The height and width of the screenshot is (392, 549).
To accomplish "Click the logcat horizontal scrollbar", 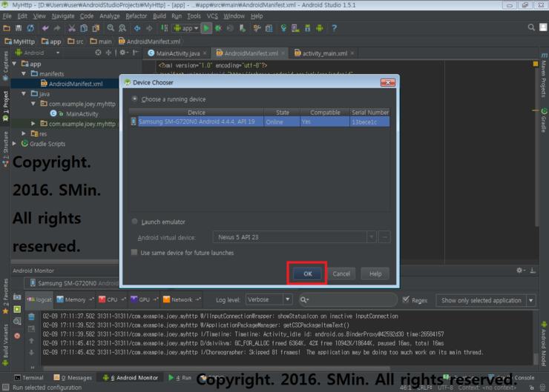I will click(217, 368).
